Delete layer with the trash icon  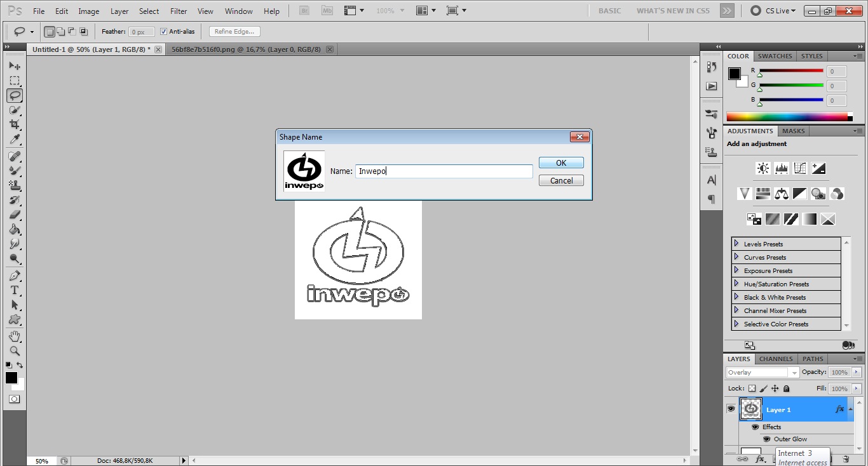846,458
